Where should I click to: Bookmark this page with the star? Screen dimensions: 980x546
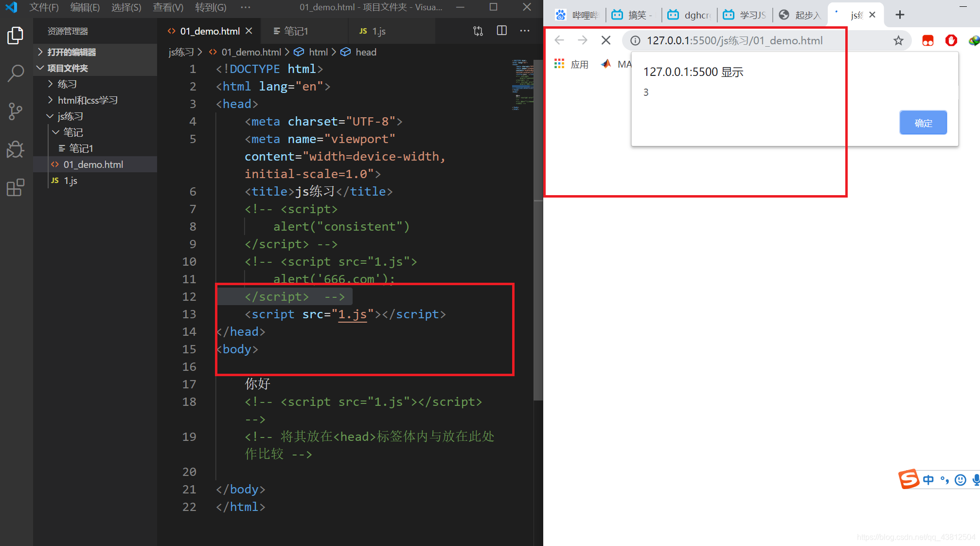pos(898,40)
